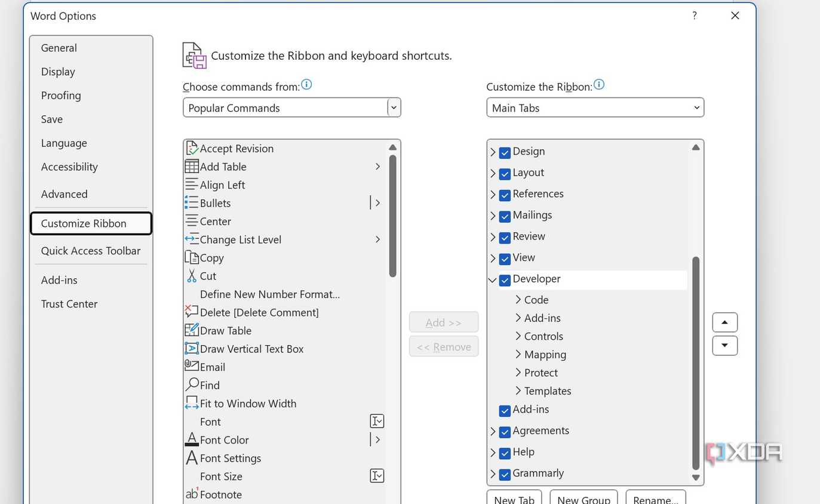Open the Quick Access Toolbar category
820x504 pixels.
point(91,251)
